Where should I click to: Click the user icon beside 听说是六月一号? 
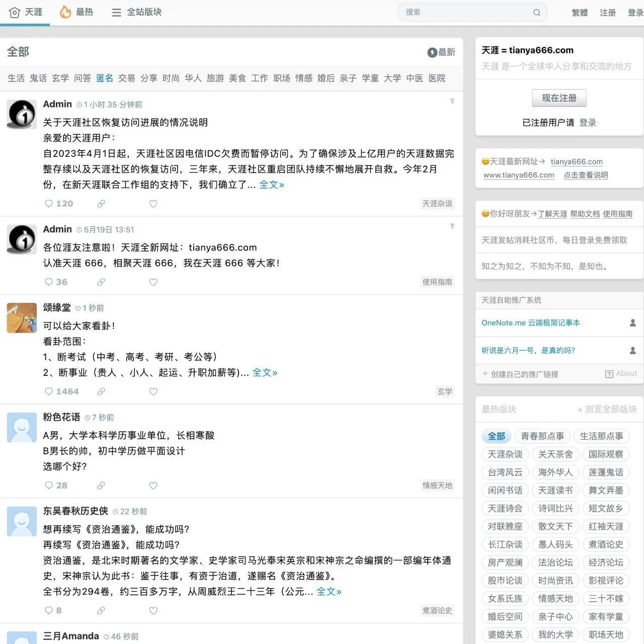click(x=633, y=351)
